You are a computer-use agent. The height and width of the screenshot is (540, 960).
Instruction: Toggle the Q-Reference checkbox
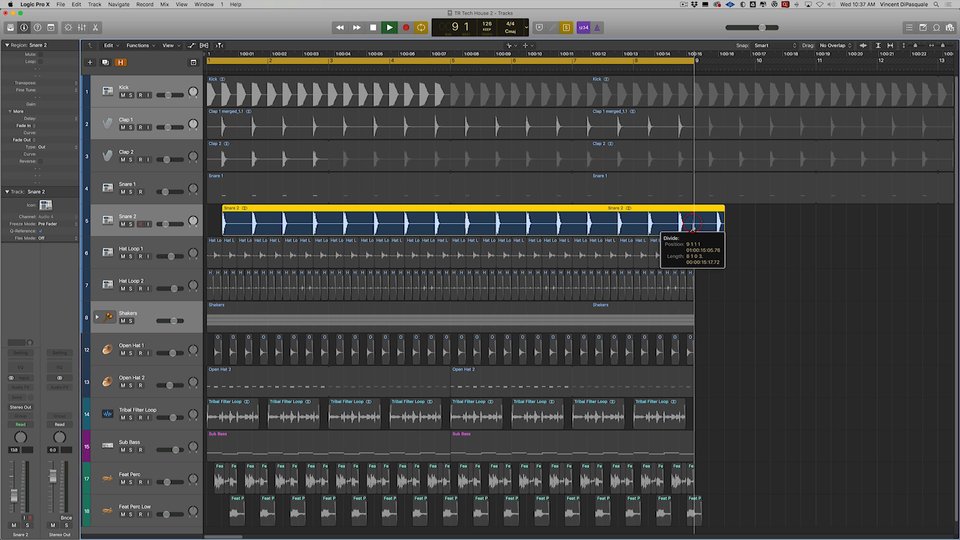40,231
